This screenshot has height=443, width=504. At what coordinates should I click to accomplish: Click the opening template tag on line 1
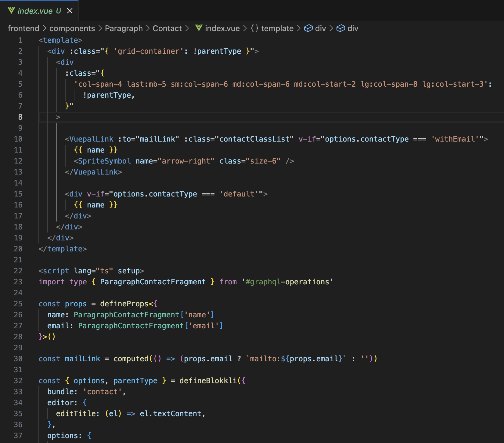60,40
